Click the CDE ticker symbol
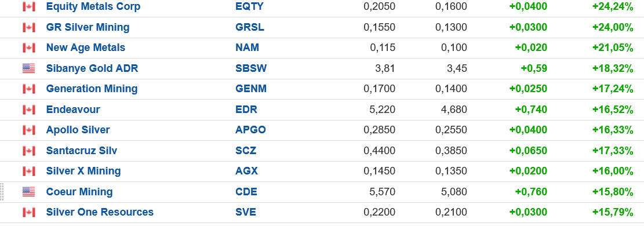Screen dimensions: 644x226 tap(246, 191)
